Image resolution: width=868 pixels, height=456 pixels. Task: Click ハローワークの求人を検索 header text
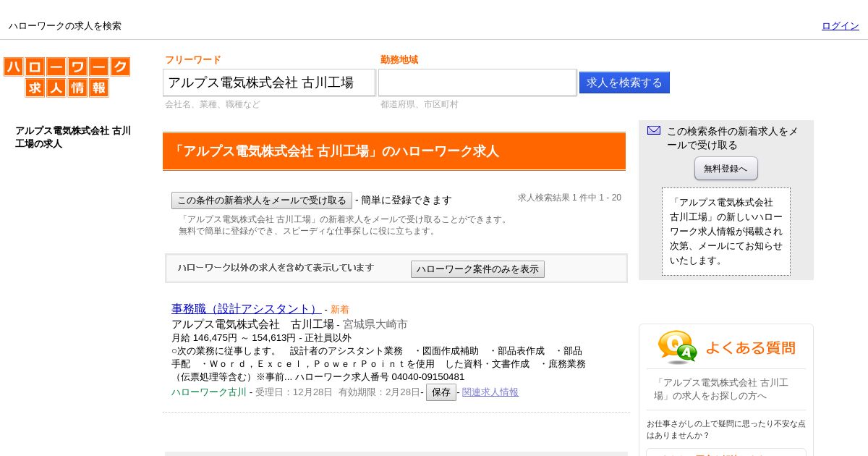pyautogui.click(x=65, y=26)
